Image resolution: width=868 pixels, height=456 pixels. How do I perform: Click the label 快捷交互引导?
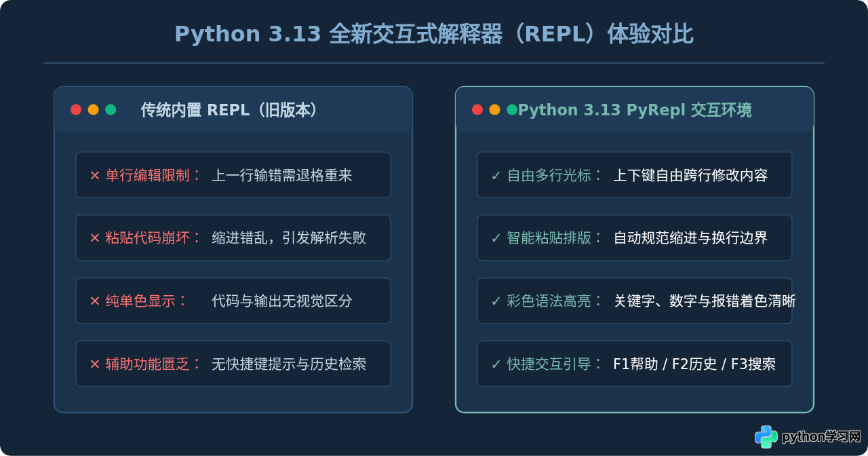click(x=549, y=364)
